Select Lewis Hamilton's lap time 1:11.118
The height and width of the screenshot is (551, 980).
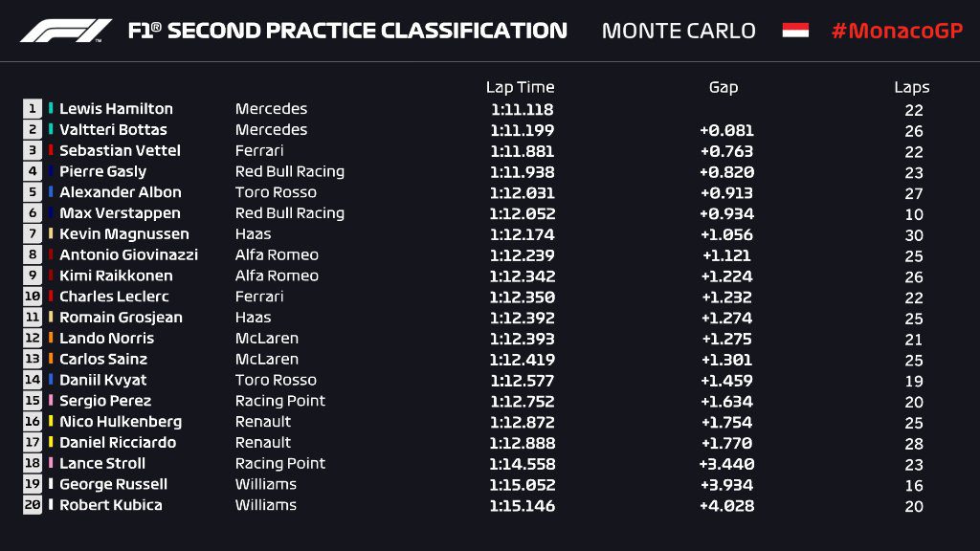pos(522,109)
